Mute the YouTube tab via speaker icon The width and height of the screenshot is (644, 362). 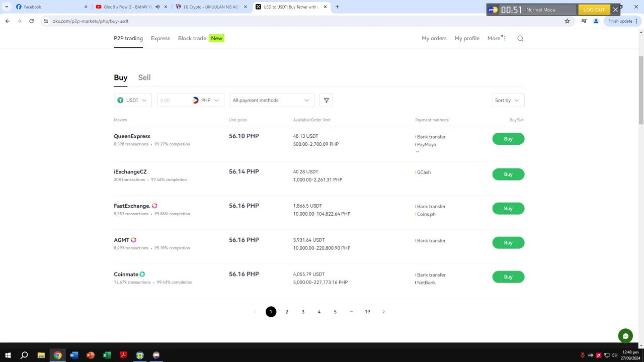[157, 7]
